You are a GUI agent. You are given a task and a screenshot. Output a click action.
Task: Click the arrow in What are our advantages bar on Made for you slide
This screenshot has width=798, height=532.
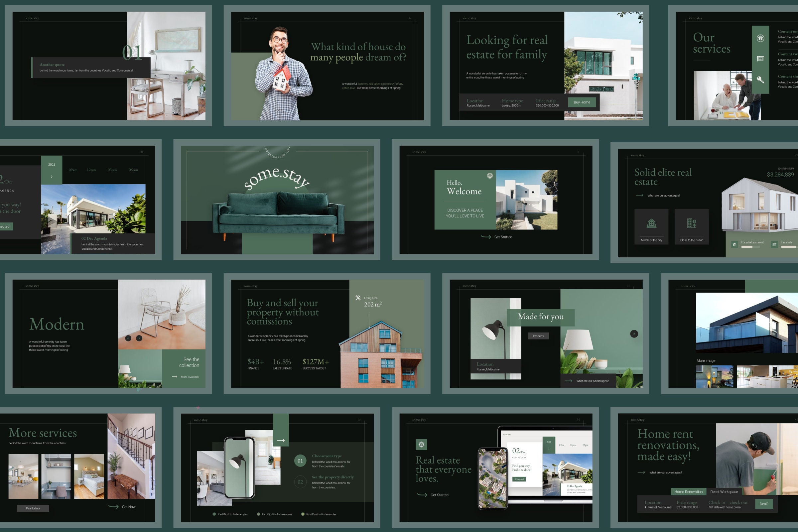click(568, 381)
